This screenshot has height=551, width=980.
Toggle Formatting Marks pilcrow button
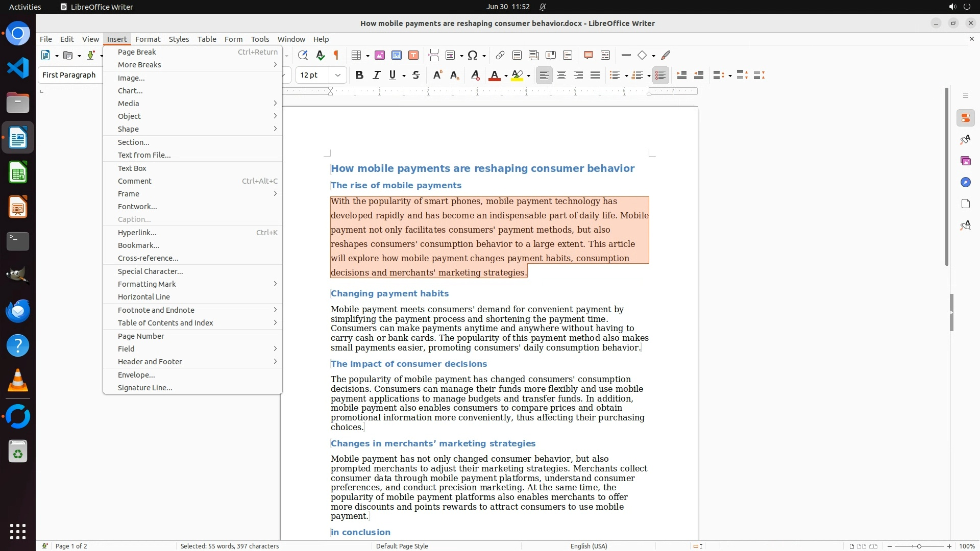[x=336, y=56]
